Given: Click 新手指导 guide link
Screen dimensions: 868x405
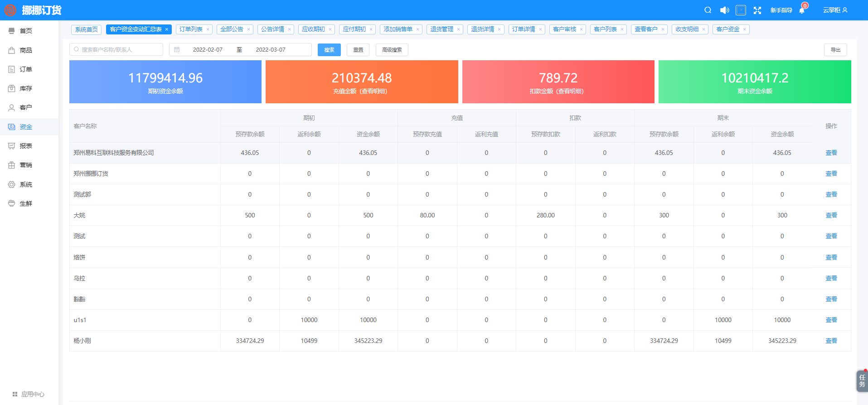Looking at the screenshot, I should click(x=781, y=10).
